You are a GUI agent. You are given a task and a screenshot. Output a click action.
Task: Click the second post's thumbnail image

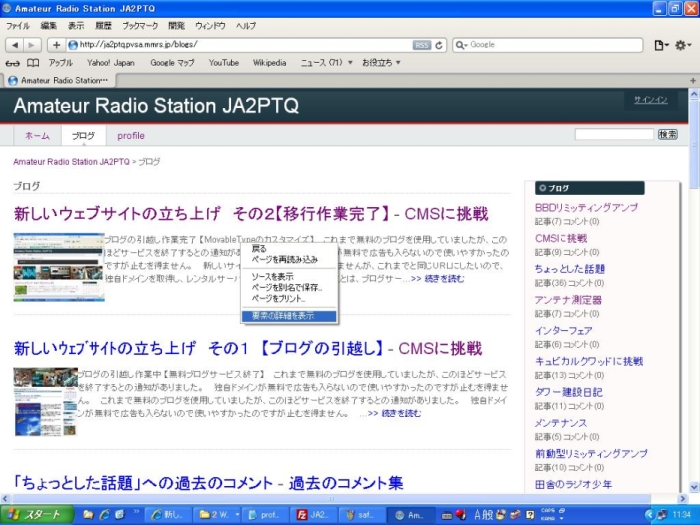46,402
